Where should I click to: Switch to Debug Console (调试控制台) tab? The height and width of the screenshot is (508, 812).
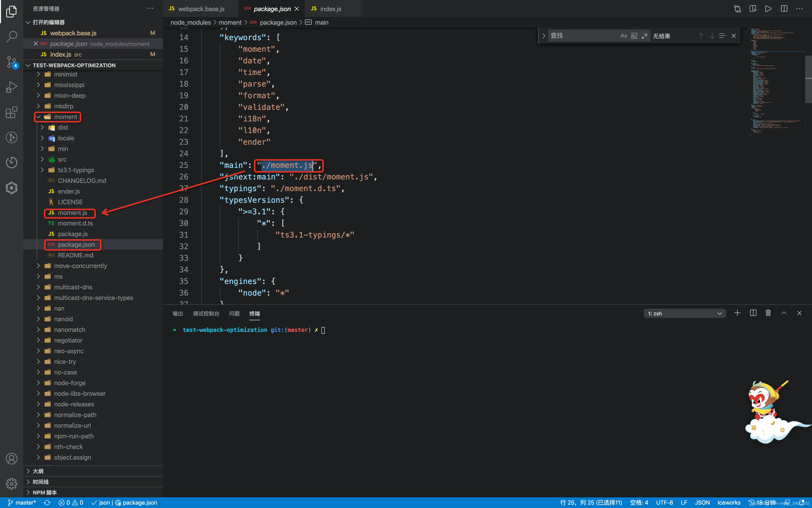click(206, 314)
